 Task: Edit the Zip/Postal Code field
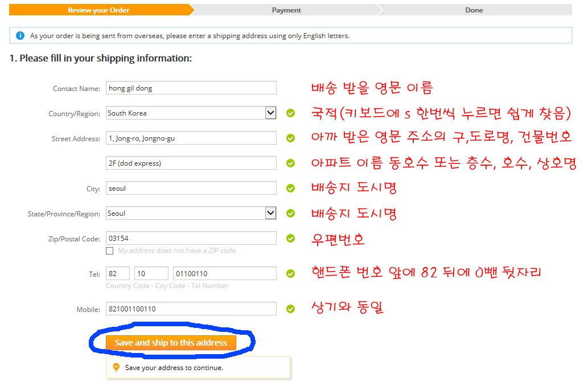191,239
